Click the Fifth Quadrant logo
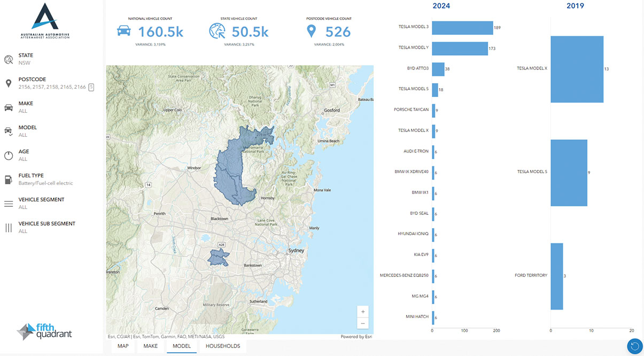The image size is (644, 356). pyautogui.click(x=44, y=331)
